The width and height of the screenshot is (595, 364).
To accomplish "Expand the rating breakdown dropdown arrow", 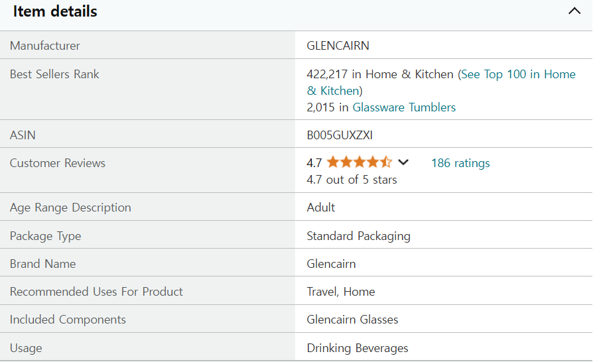I will pos(403,162).
